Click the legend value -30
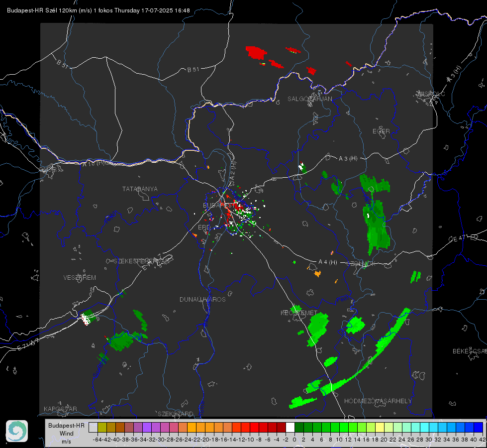The height and width of the screenshot is (448, 487). point(160,440)
